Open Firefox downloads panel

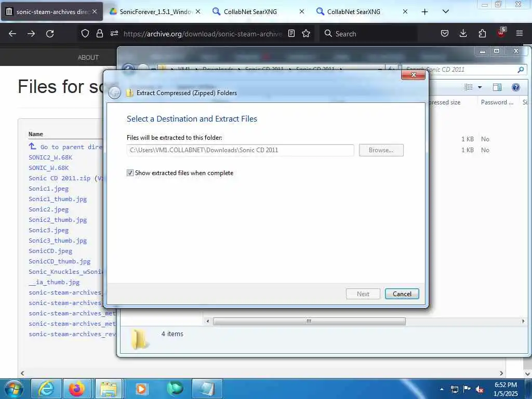[463, 33]
